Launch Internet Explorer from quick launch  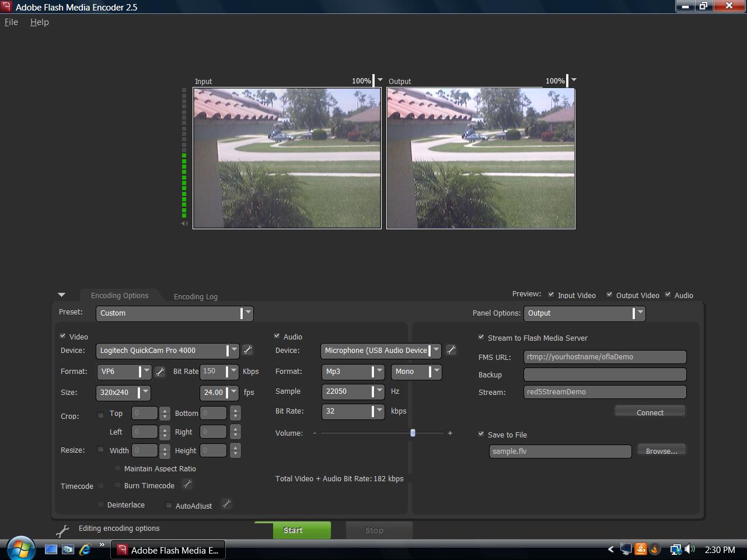(85, 549)
